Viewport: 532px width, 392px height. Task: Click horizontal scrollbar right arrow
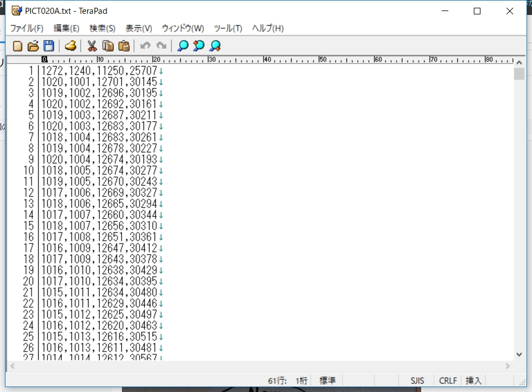pos(508,366)
